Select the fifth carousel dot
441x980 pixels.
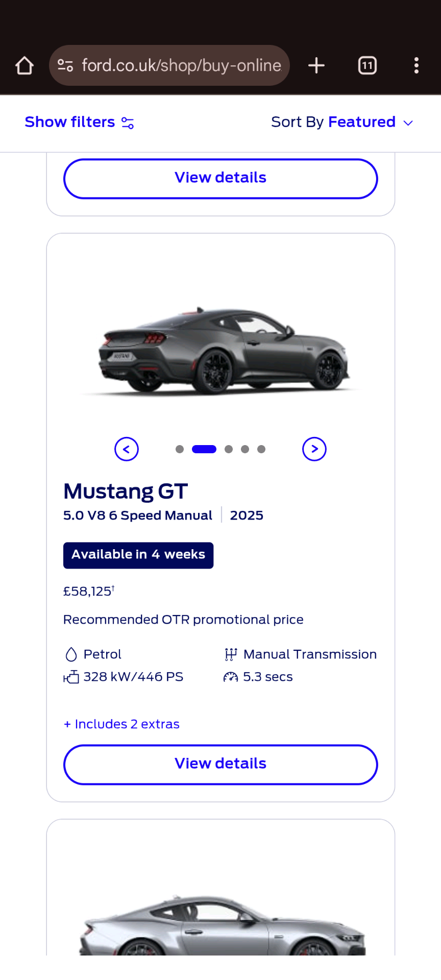(261, 449)
